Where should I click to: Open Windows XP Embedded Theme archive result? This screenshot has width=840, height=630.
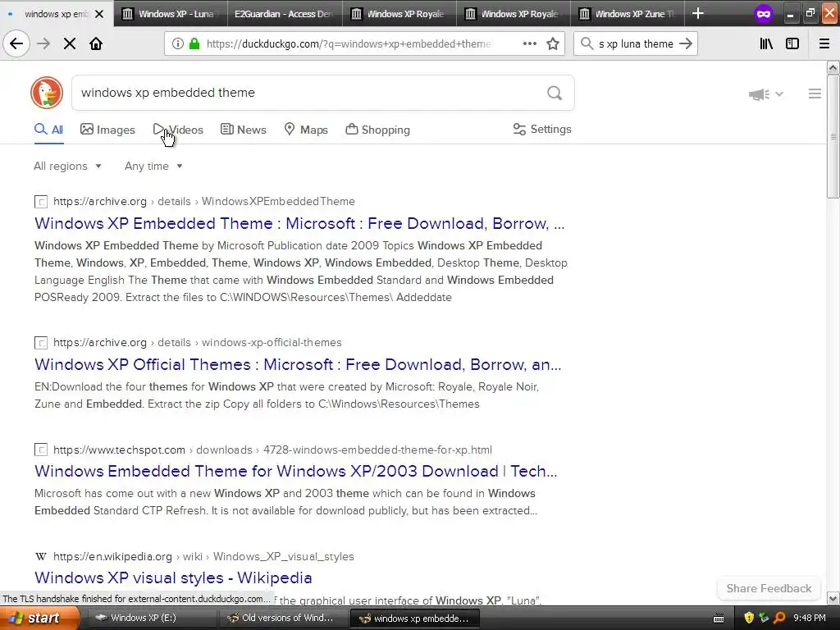pyautogui.click(x=299, y=223)
